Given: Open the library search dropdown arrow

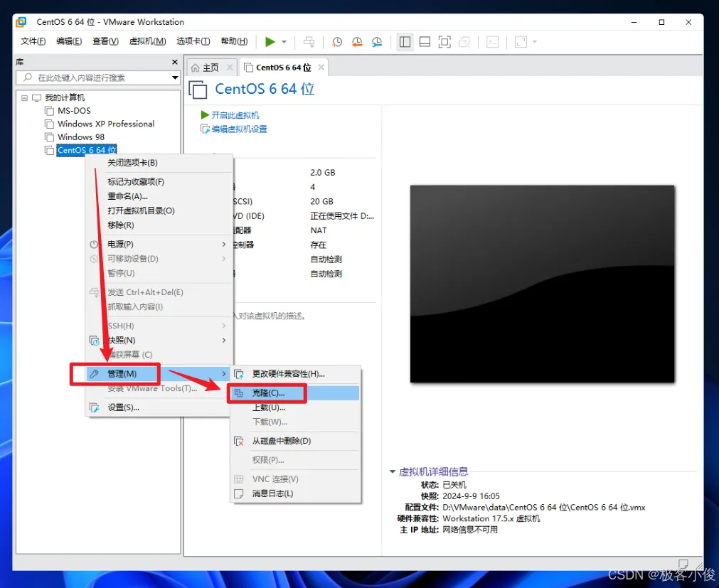Looking at the screenshot, I should (175, 77).
